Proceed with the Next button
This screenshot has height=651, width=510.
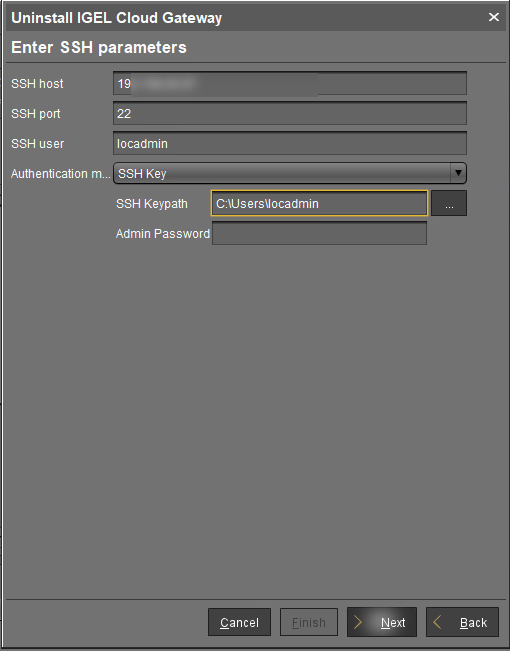click(x=382, y=622)
